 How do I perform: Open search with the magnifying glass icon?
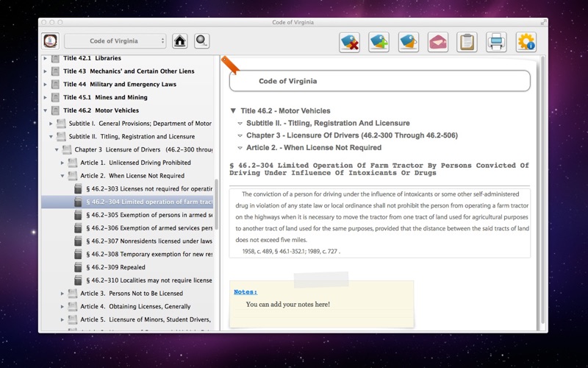[201, 41]
